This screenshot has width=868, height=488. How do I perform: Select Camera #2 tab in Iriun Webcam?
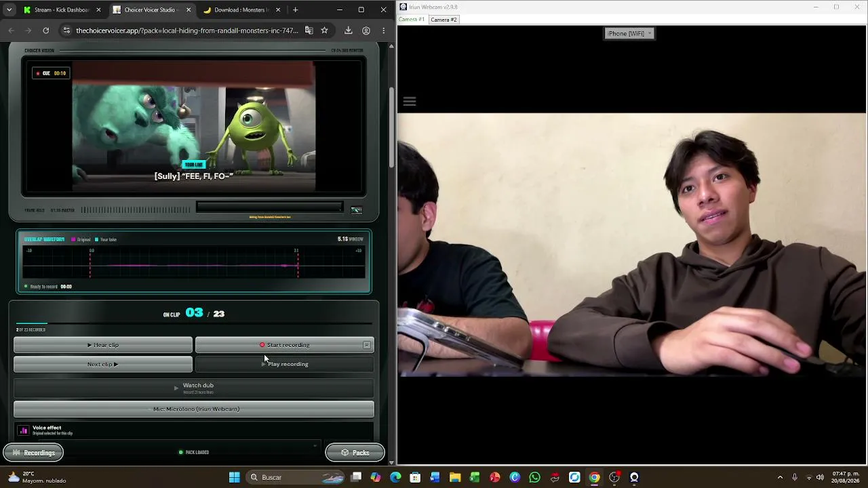444,20
